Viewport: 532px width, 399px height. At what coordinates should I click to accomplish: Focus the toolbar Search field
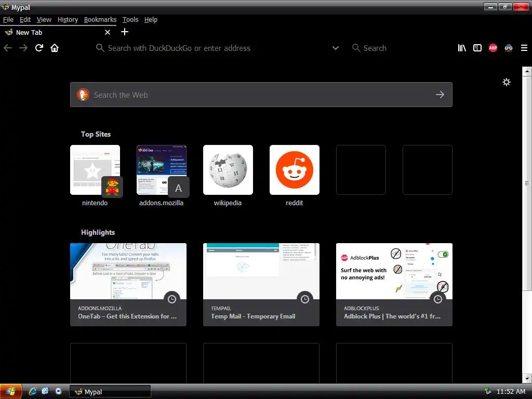(401, 48)
